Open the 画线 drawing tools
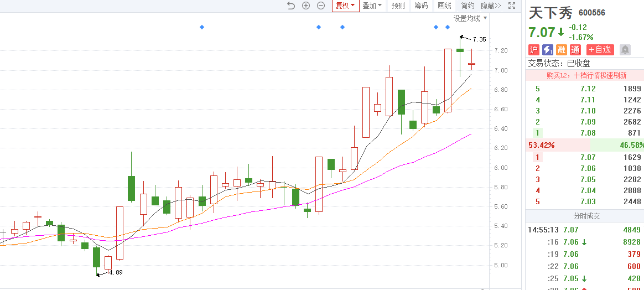This screenshot has height=290, width=644. (444, 6)
